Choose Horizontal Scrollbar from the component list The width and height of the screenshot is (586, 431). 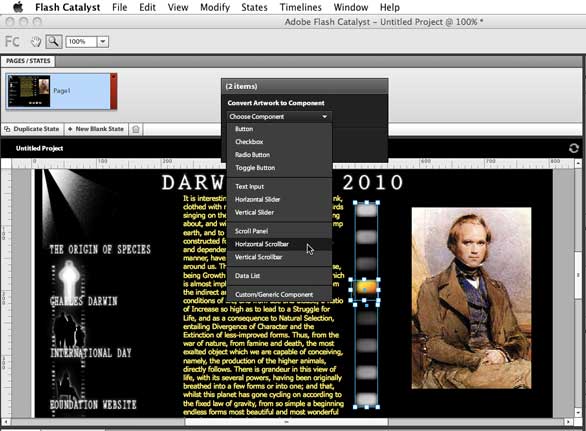(x=279, y=244)
